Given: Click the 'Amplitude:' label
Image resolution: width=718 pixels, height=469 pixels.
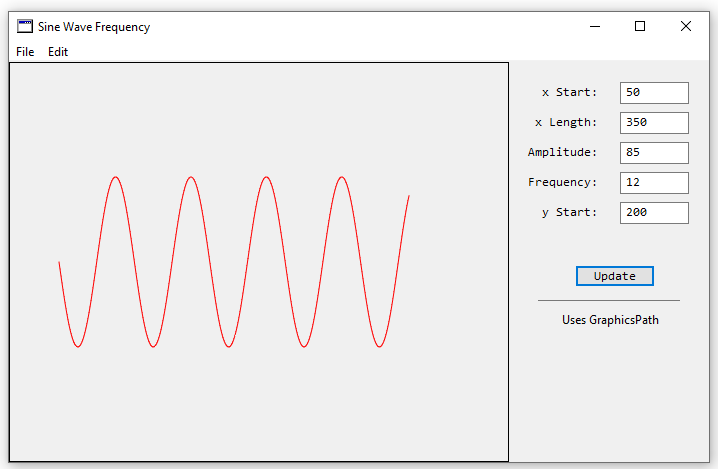Looking at the screenshot, I should [562, 153].
